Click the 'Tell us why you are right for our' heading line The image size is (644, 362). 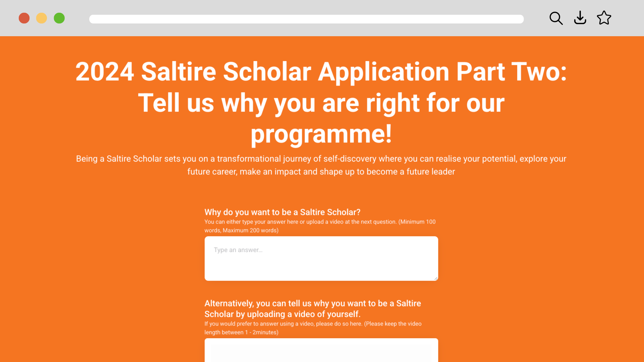point(321,103)
